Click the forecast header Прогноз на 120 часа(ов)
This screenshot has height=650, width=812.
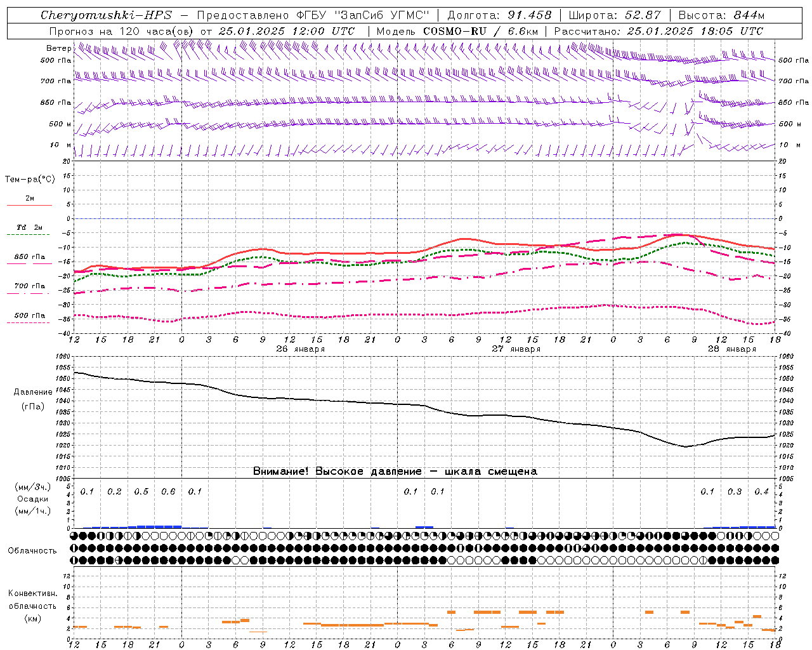[122, 31]
